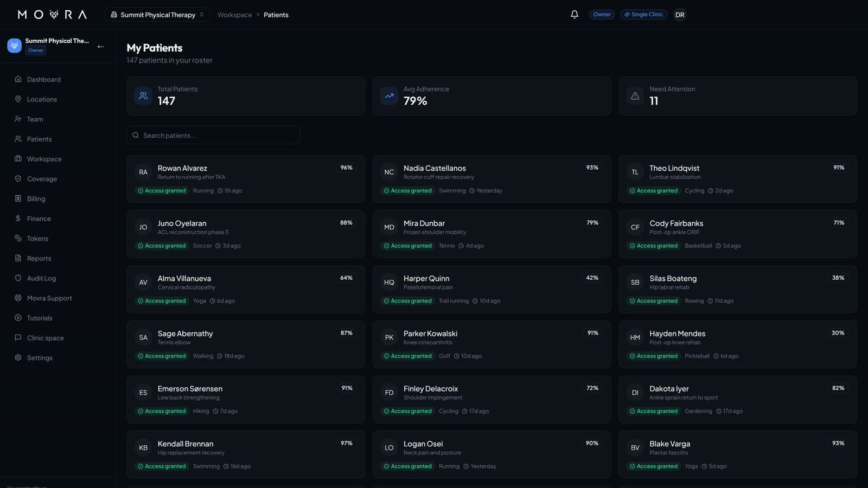The image size is (868, 488).
Task: Click Cody Fairbanks 71% adherence badge
Action: (839, 223)
